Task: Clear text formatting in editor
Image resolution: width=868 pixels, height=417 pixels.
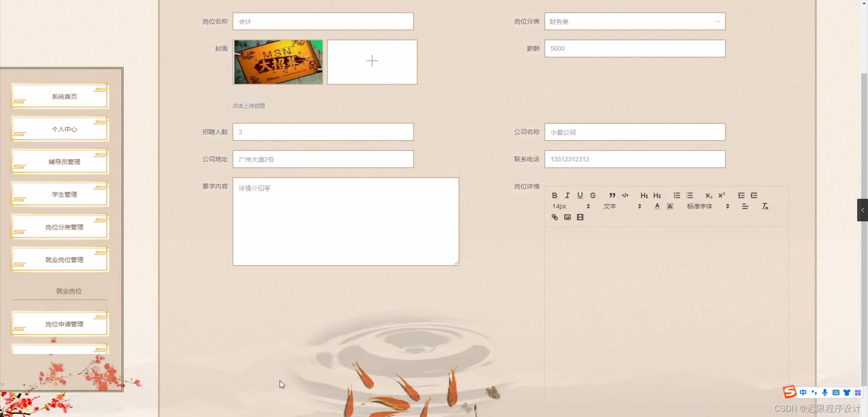Action: pos(765,206)
